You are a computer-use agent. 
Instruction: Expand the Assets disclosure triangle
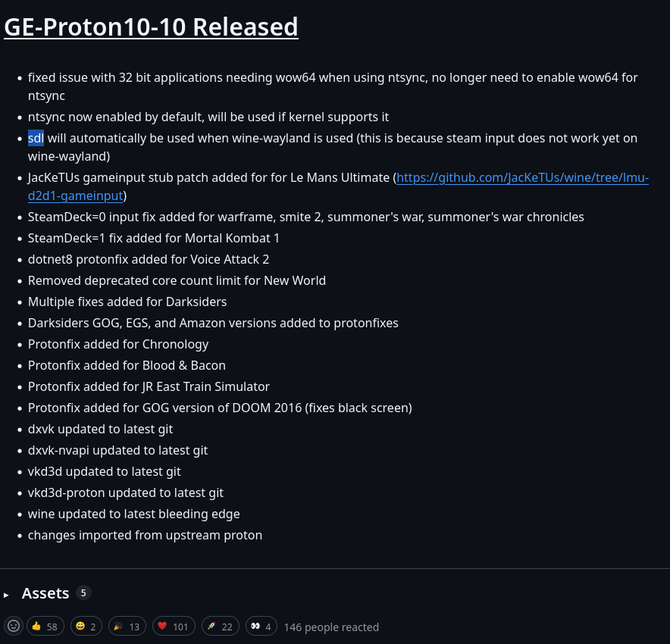coord(6,595)
